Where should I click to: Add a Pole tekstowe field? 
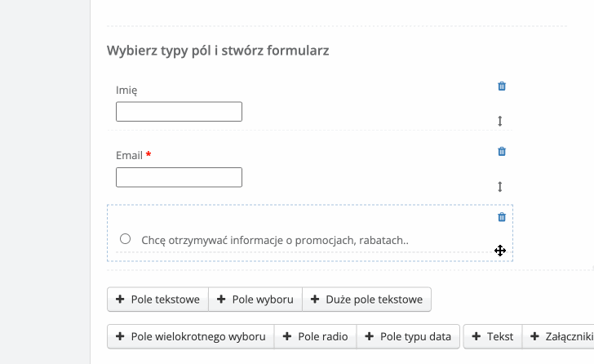click(157, 300)
